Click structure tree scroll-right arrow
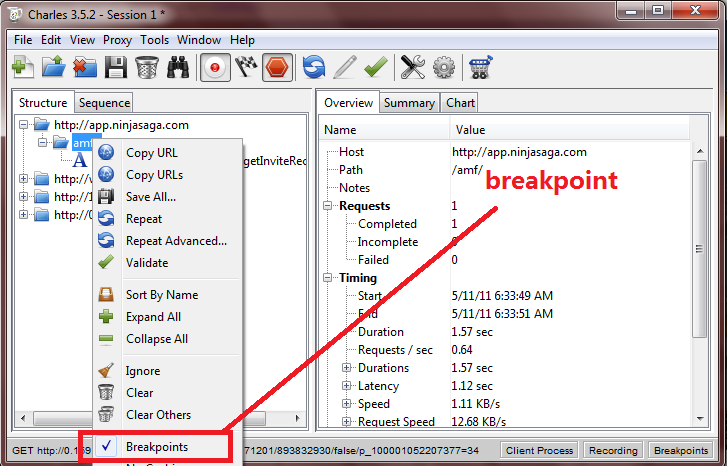This screenshot has width=727, height=466. 298,418
